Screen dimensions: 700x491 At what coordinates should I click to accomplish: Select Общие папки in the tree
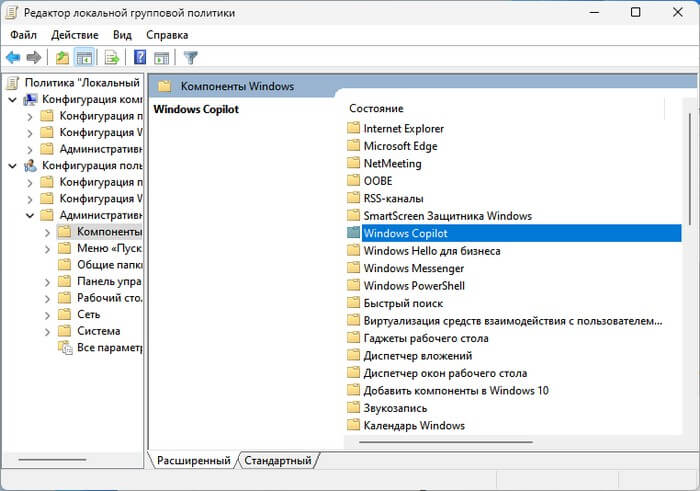tap(109, 265)
